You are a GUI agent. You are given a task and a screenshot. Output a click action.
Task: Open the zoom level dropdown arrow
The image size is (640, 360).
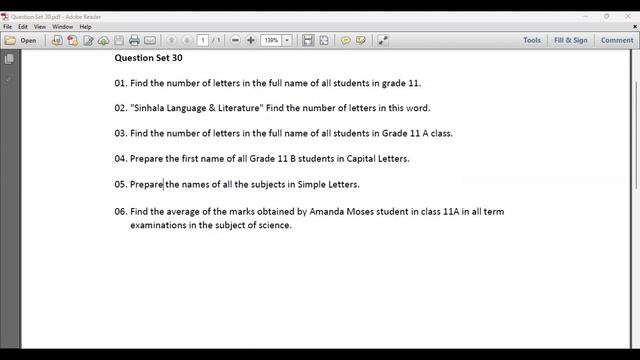pyautogui.click(x=287, y=40)
